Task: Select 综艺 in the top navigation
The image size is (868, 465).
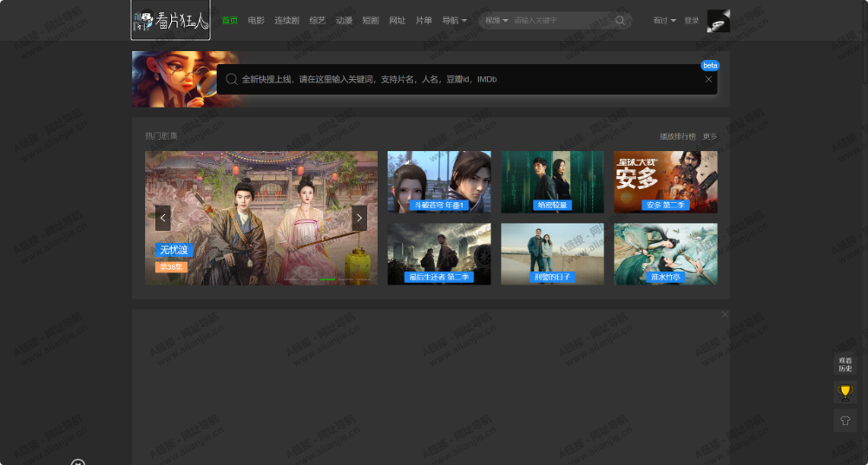Action: point(318,21)
